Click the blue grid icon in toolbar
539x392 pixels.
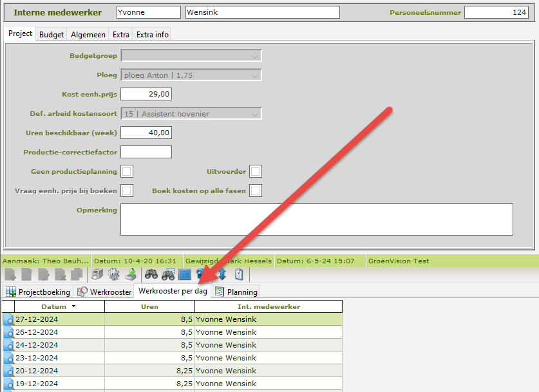pos(185,274)
